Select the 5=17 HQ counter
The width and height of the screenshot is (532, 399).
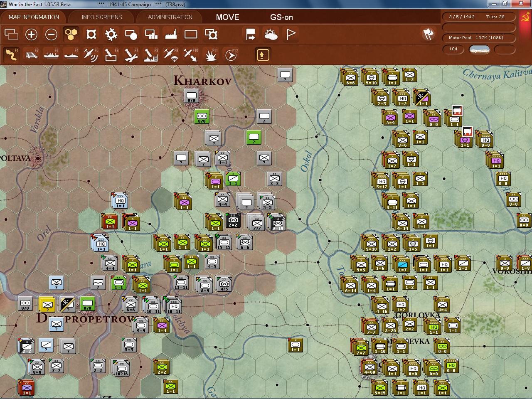click(x=382, y=181)
